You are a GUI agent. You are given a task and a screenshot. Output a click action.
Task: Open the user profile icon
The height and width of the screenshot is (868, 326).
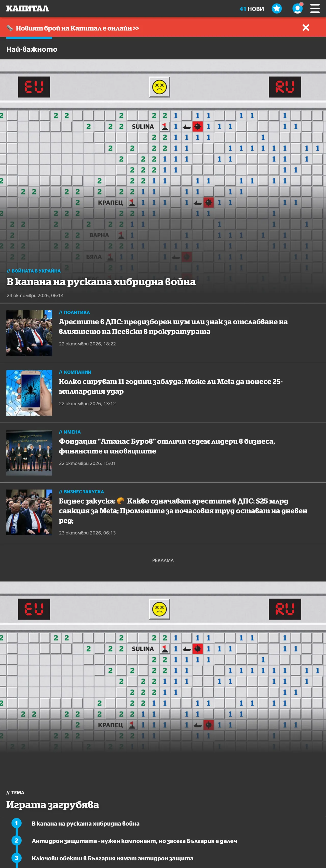[297, 8]
